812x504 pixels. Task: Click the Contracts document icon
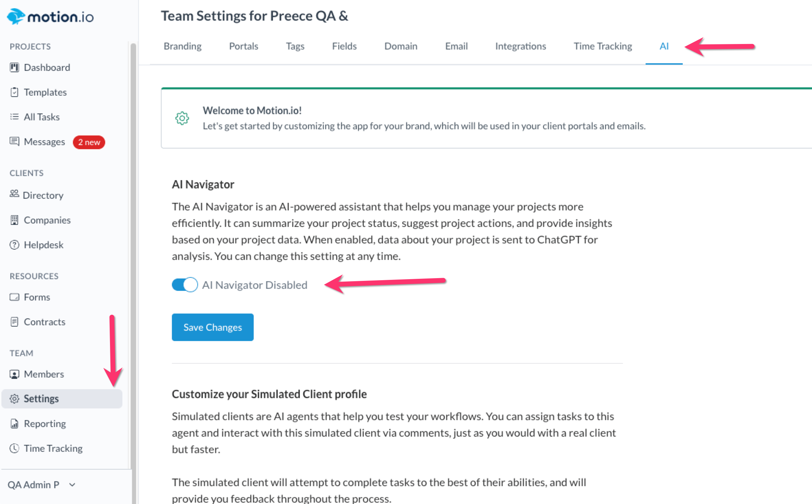14,322
